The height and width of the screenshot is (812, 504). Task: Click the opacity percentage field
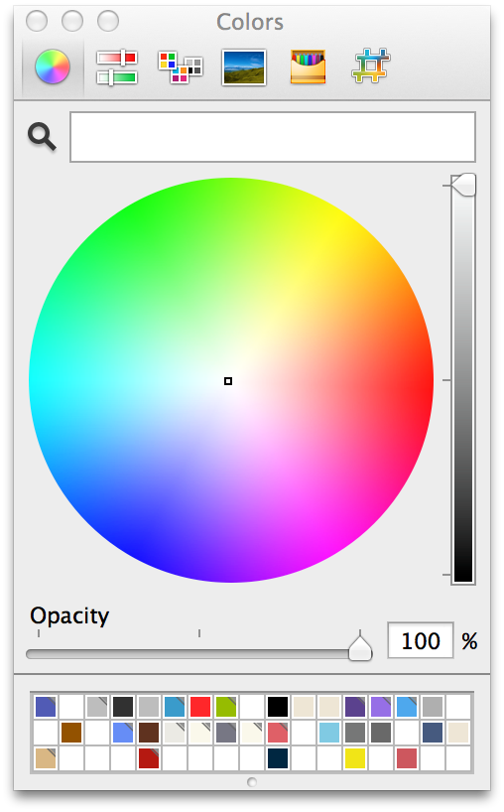click(421, 640)
